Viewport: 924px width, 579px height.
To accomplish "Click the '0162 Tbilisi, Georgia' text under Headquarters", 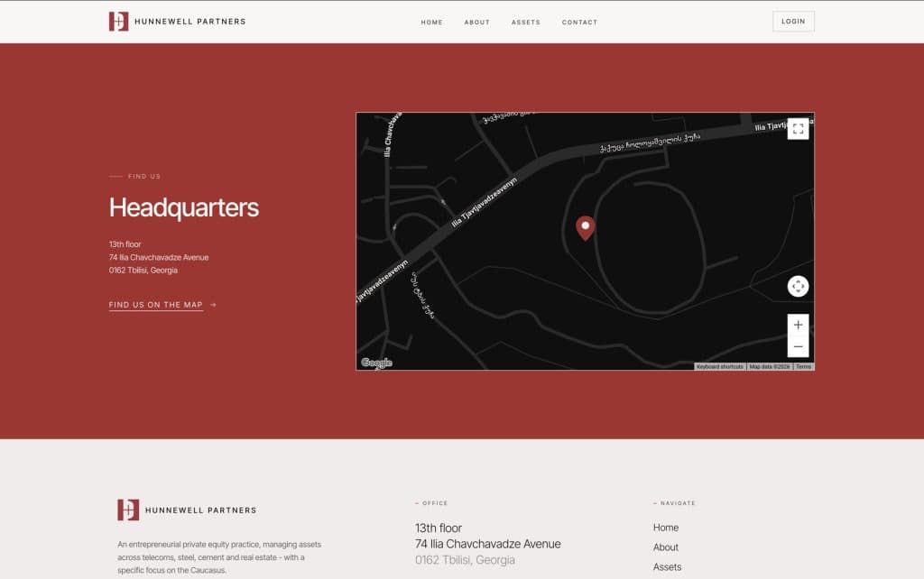I will coord(143,271).
